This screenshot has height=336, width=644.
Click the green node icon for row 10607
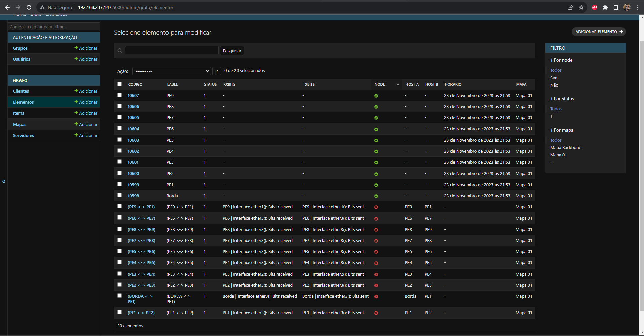(376, 96)
